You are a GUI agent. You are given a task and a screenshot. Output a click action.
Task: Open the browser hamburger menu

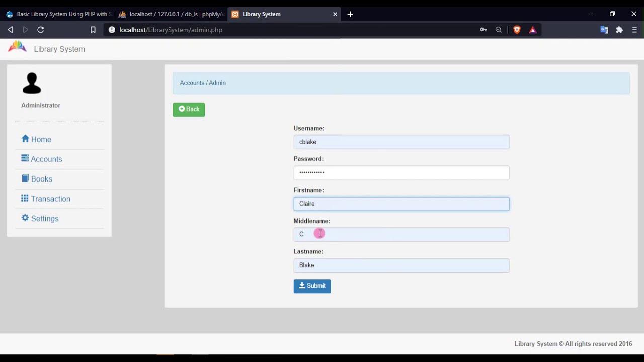pos(634,30)
